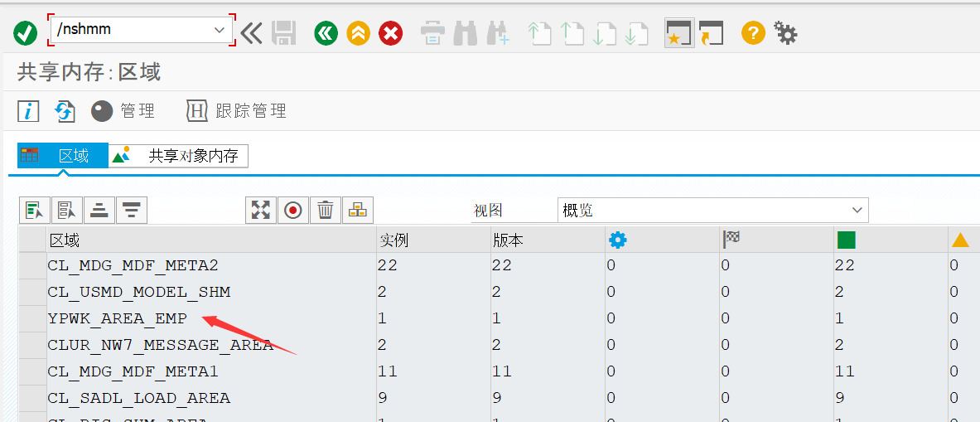Click the 管理 button
The image size is (980, 422).
[x=123, y=111]
